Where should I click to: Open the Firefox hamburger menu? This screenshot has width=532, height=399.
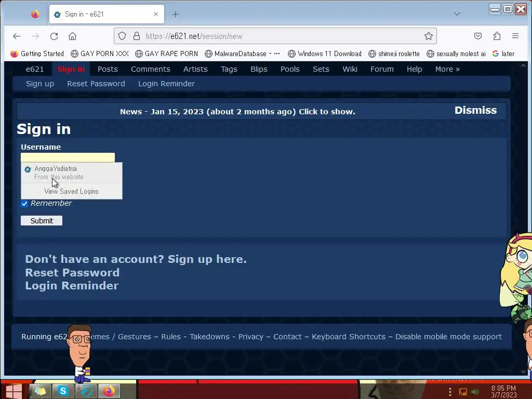click(515, 36)
